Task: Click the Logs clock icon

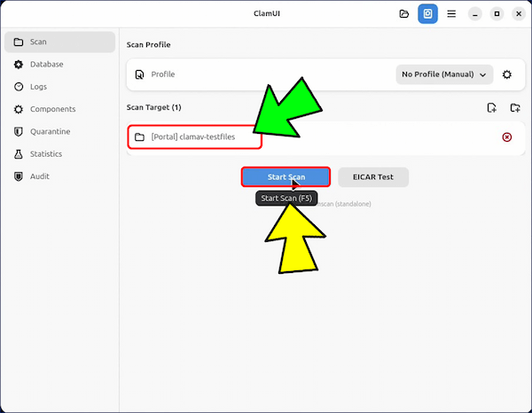Action: pyautogui.click(x=19, y=87)
